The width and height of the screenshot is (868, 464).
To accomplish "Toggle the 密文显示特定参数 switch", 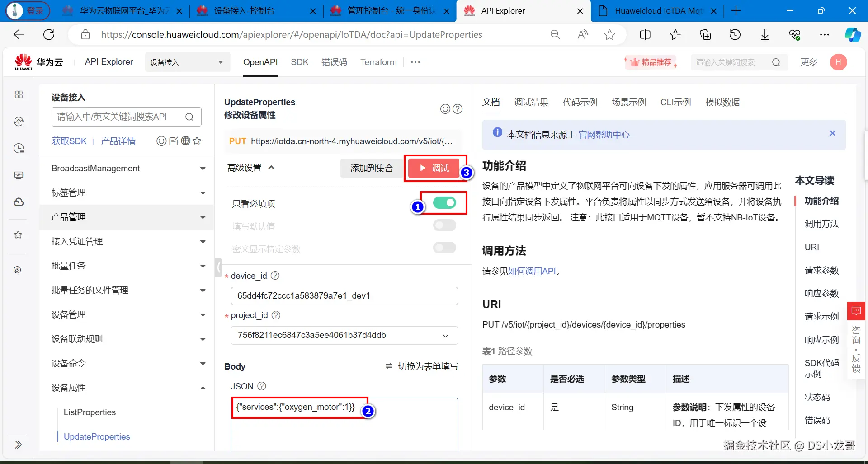I will click(x=444, y=248).
